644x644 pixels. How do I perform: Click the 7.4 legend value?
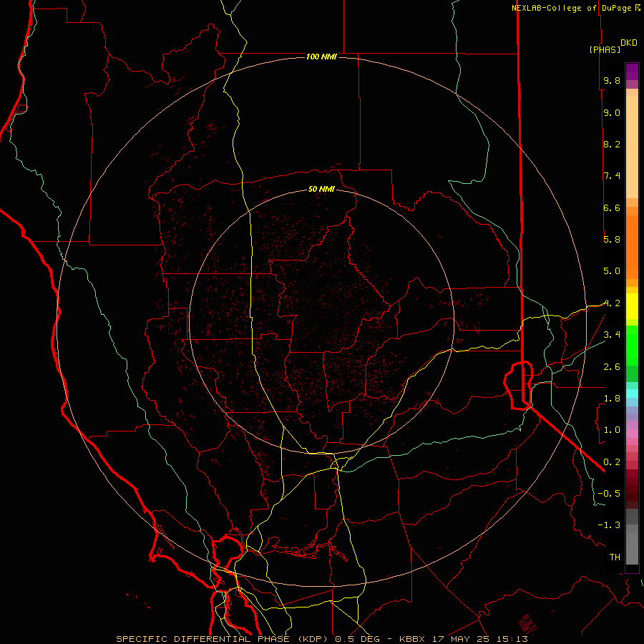click(612, 176)
